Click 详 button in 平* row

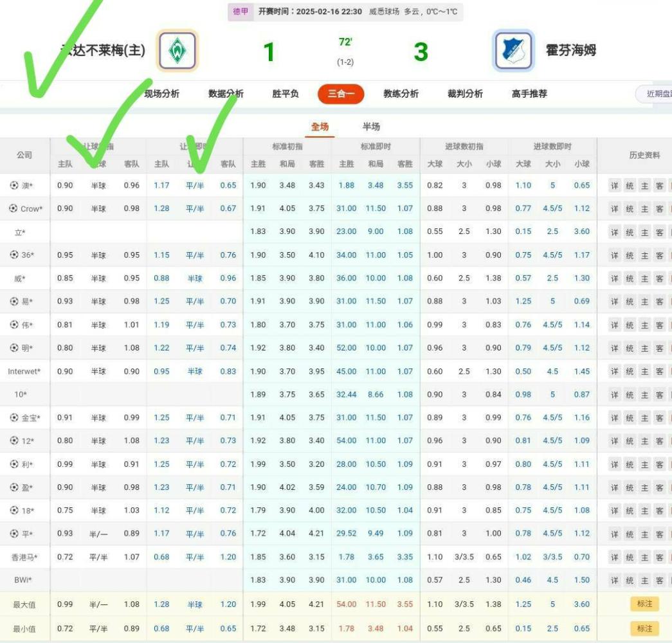pyautogui.click(x=615, y=534)
